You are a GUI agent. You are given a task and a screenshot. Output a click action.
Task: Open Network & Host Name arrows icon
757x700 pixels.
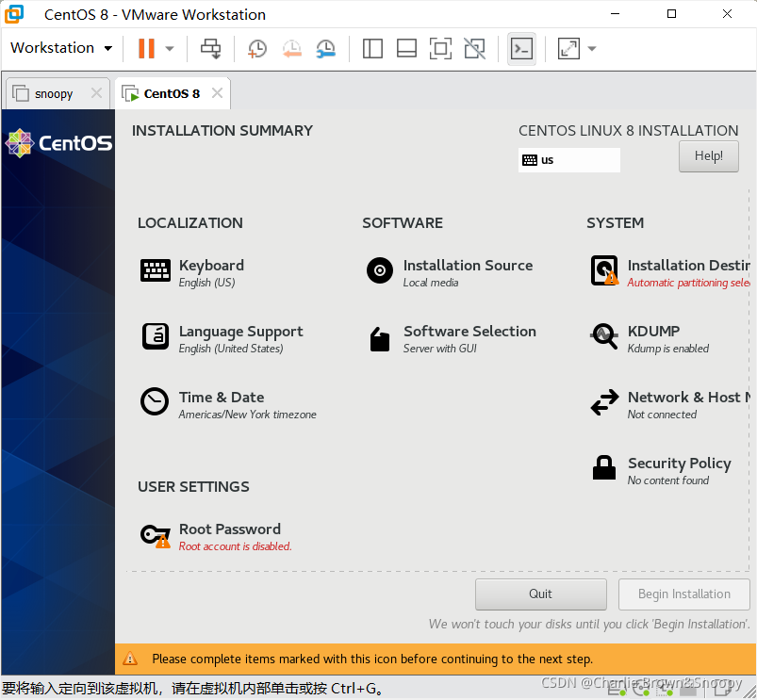pyautogui.click(x=604, y=402)
